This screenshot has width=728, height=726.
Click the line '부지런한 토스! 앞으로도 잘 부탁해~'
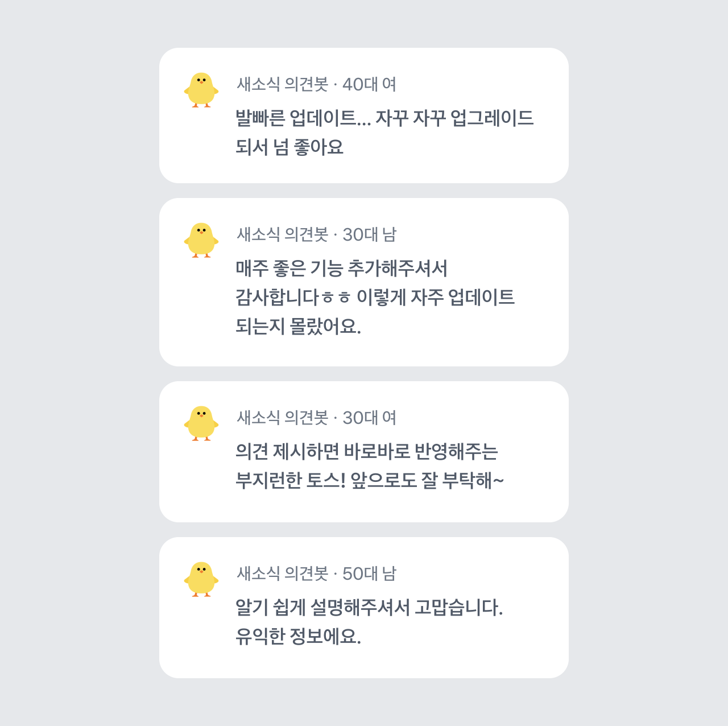click(x=370, y=481)
